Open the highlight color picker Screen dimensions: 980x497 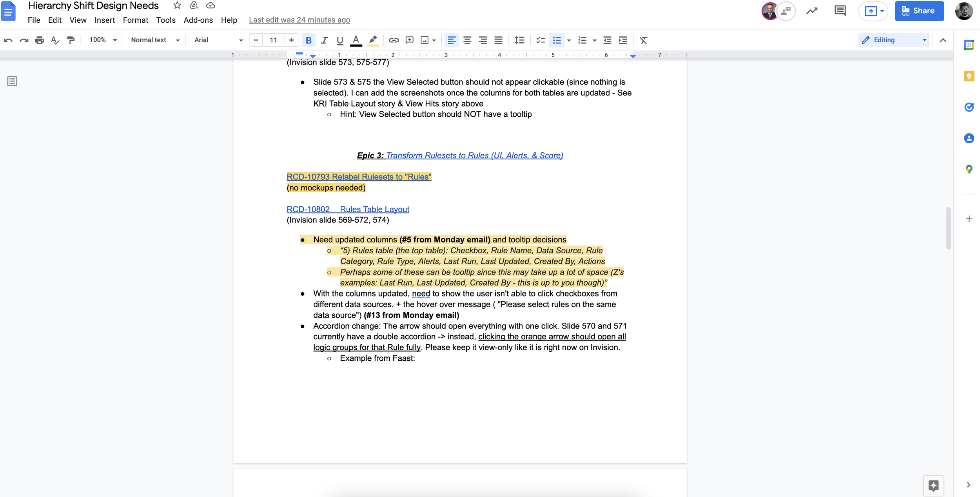coord(372,40)
